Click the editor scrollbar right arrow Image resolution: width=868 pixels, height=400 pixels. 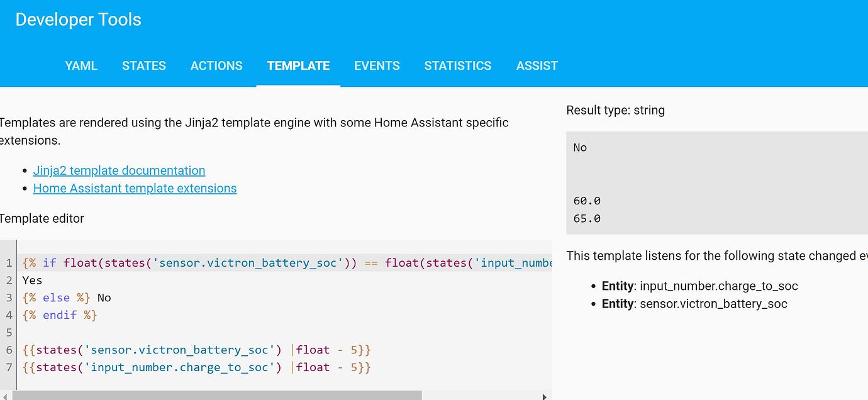tap(545, 396)
